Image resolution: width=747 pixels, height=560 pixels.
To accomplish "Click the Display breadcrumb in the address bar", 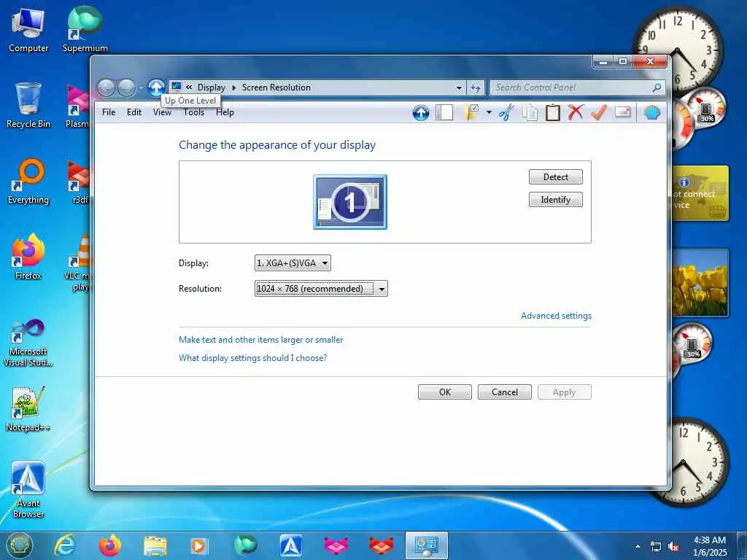I will [212, 87].
